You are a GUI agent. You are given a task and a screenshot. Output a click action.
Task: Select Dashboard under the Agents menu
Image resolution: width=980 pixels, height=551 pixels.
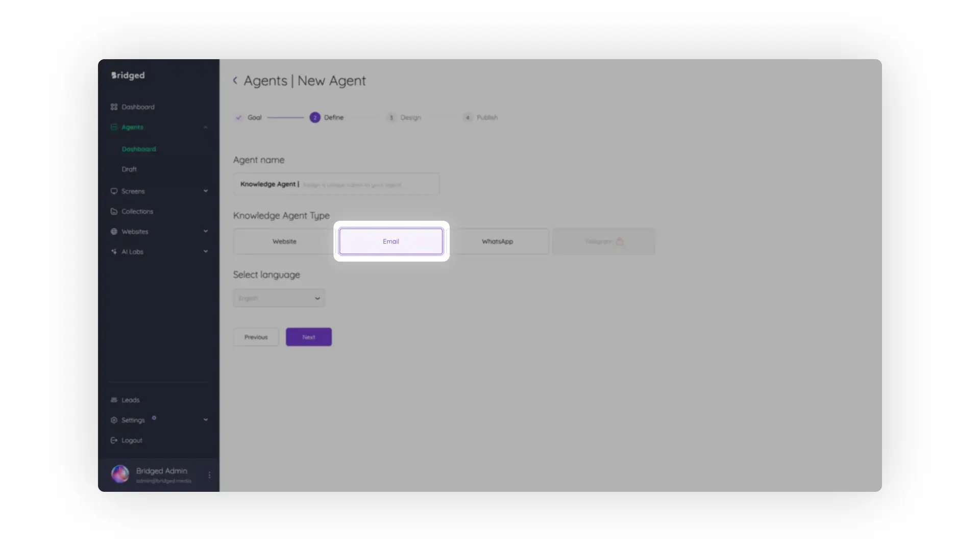(139, 148)
